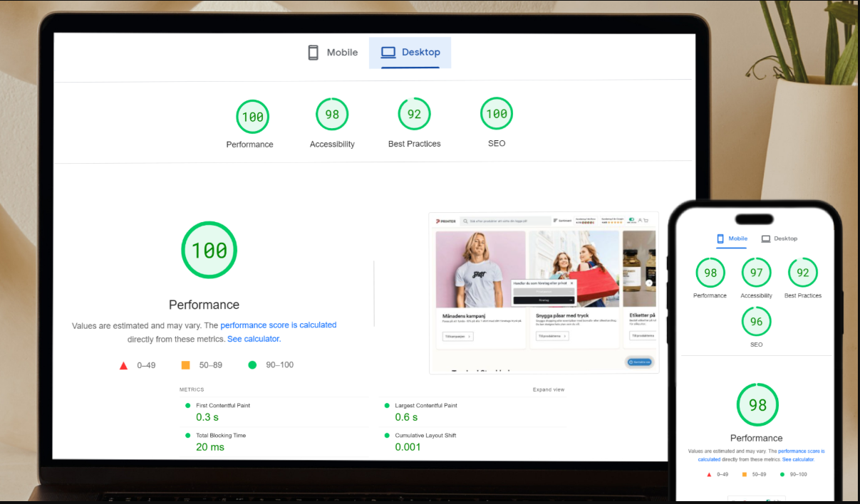Click the Performance 100 gauge in laptop summary row
The height and width of the screenshot is (504, 860).
pyautogui.click(x=252, y=117)
